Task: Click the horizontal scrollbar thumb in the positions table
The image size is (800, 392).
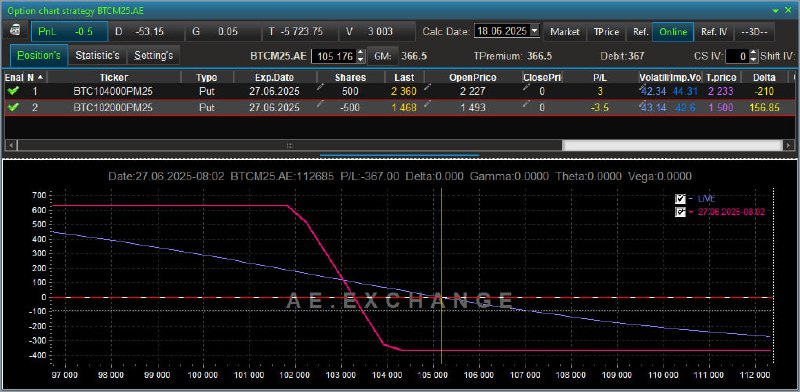Action: point(289,145)
